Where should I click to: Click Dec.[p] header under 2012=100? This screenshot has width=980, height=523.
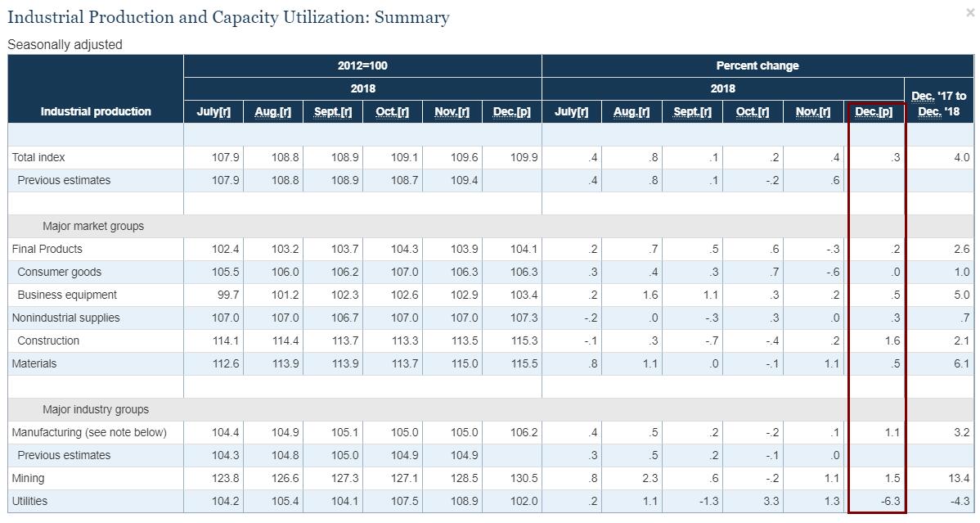(x=511, y=111)
